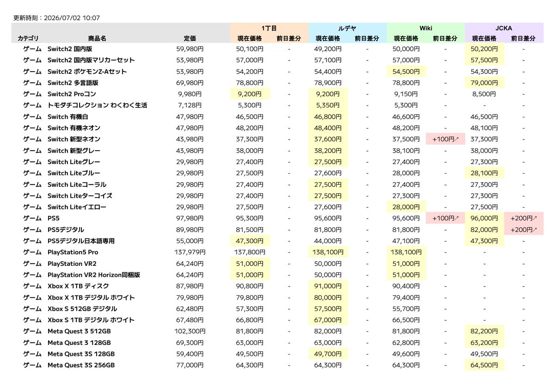
Task: Click the 定価 column header
Action: (x=190, y=38)
